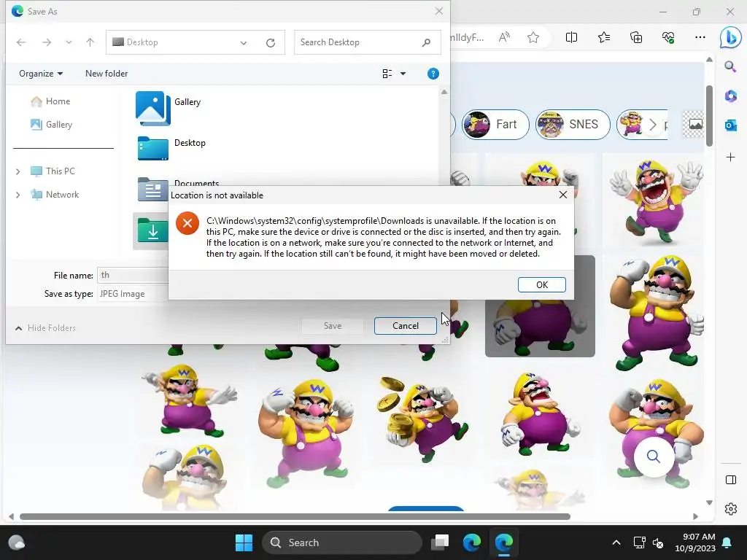
Task: Select Network in navigation pane
Action: click(54, 195)
